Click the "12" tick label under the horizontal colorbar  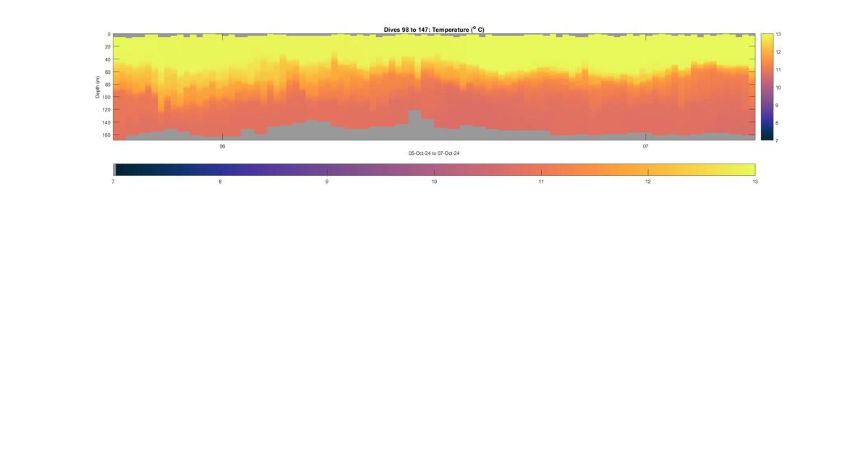(648, 182)
